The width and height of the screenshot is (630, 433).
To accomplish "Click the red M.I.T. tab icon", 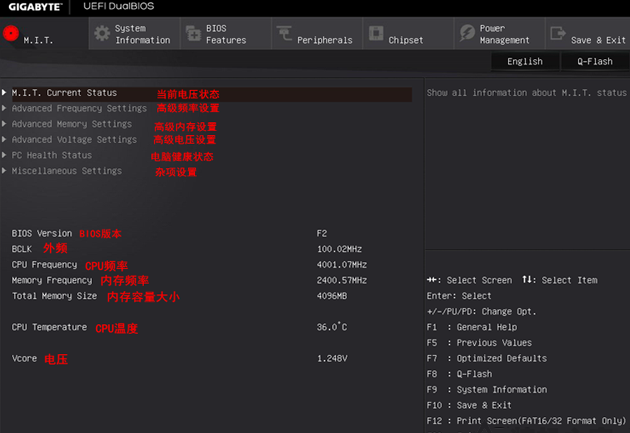I will click(12, 34).
